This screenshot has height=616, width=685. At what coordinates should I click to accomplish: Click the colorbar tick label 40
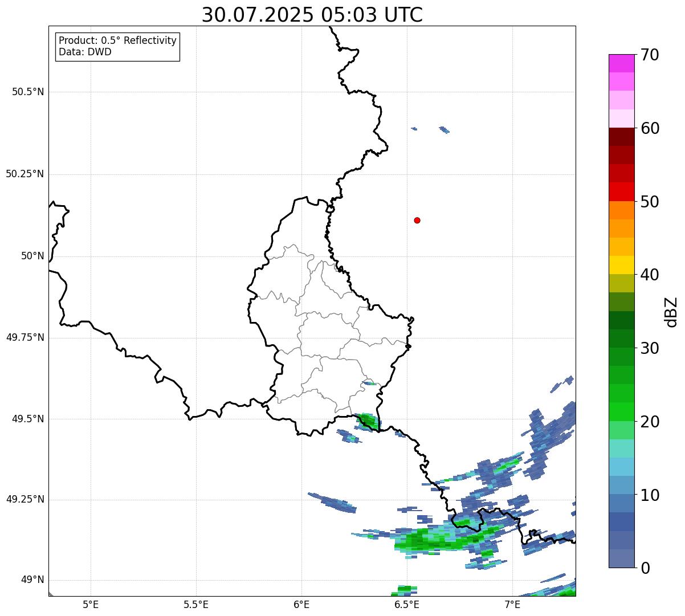[x=650, y=275]
